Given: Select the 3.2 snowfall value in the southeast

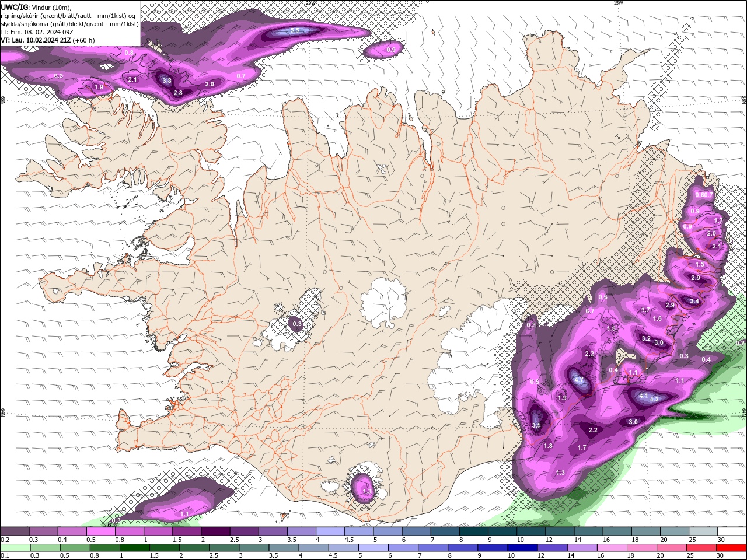Looking at the screenshot, I should [646, 338].
